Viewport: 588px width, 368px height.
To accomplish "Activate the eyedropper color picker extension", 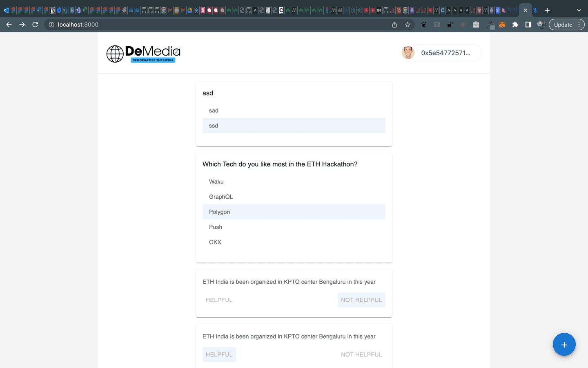I will point(490,25).
